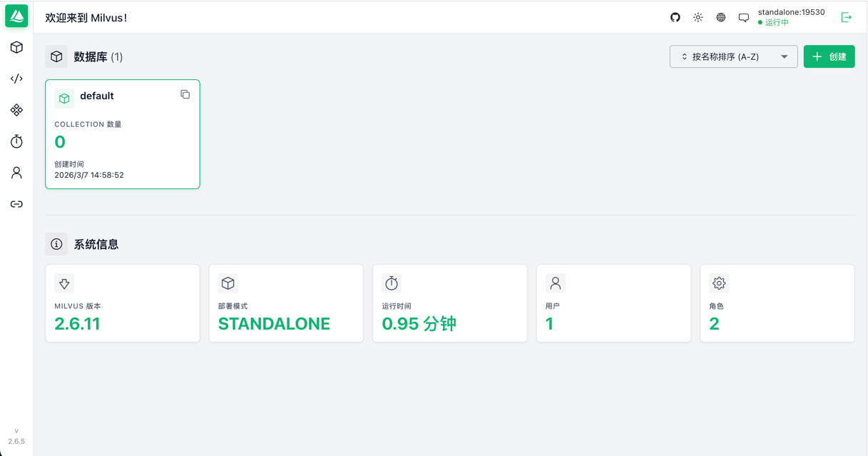The height and width of the screenshot is (456, 868).
Task: Click the green 创建 button
Action: point(829,56)
